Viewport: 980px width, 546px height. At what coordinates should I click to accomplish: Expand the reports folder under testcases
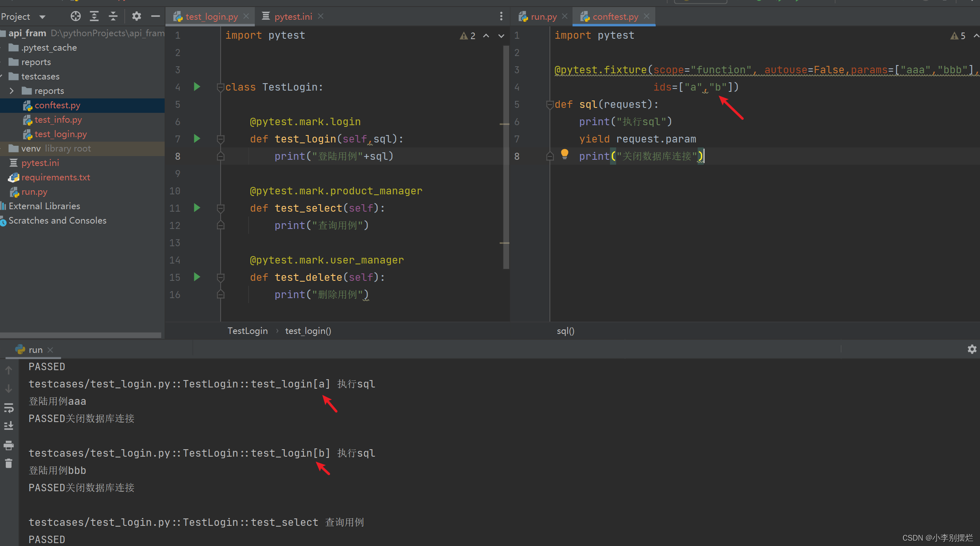coord(12,91)
